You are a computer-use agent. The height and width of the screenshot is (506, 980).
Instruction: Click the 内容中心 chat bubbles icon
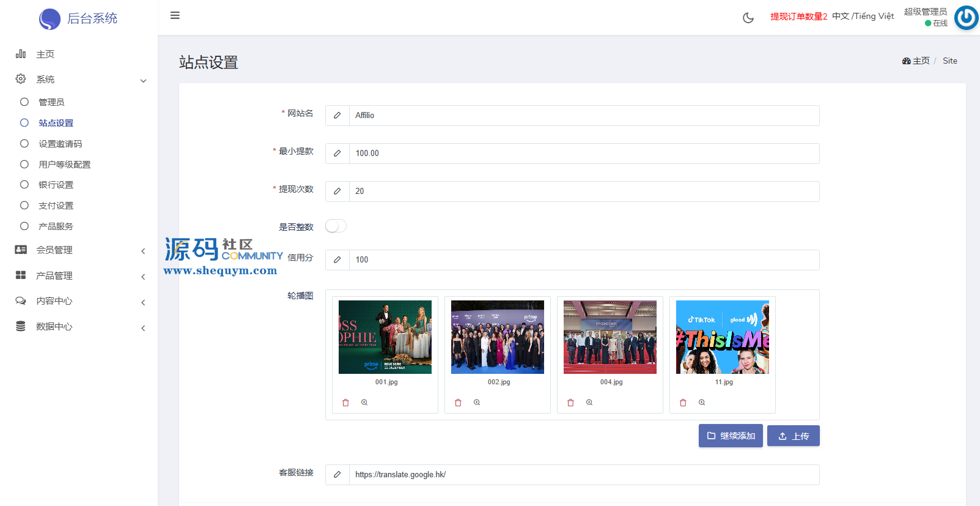click(x=21, y=300)
